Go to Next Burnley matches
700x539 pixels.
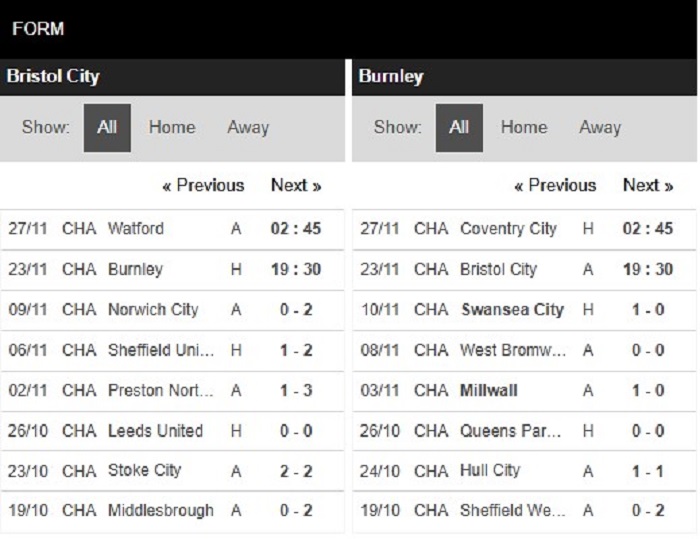pyautogui.click(x=648, y=185)
